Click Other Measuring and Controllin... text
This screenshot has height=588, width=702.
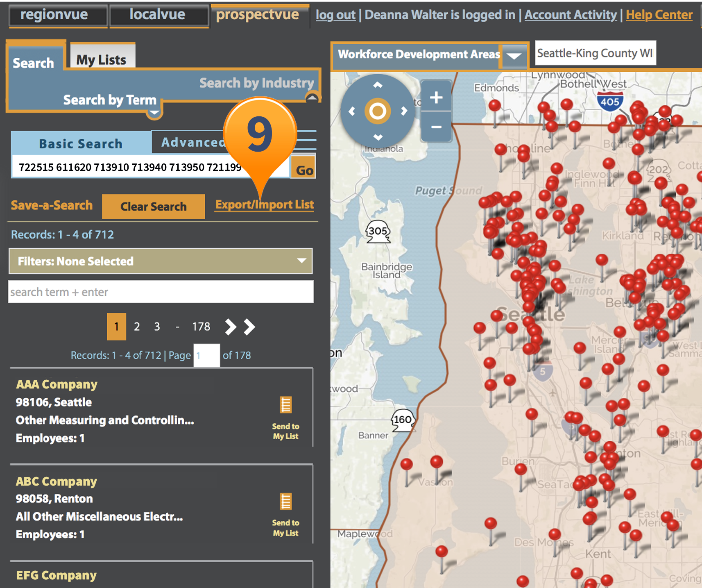pos(105,420)
